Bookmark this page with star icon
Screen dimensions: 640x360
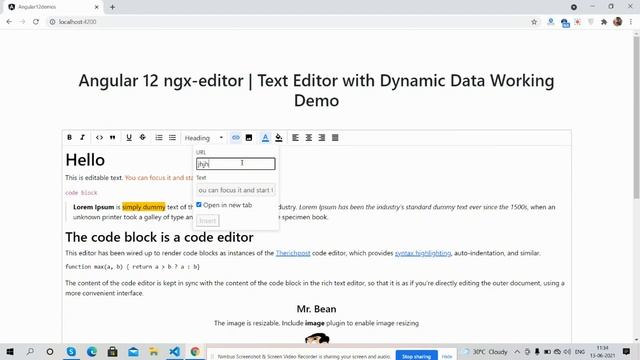coord(534,22)
